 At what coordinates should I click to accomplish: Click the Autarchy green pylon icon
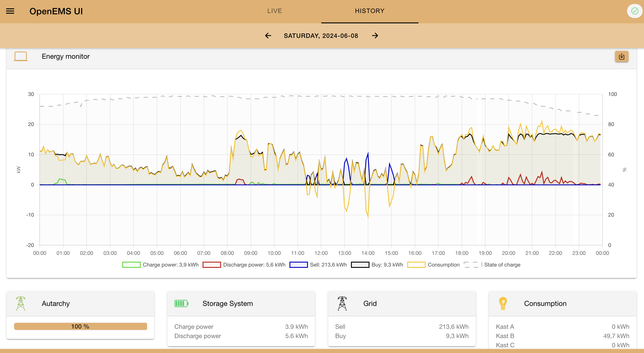coord(20,303)
